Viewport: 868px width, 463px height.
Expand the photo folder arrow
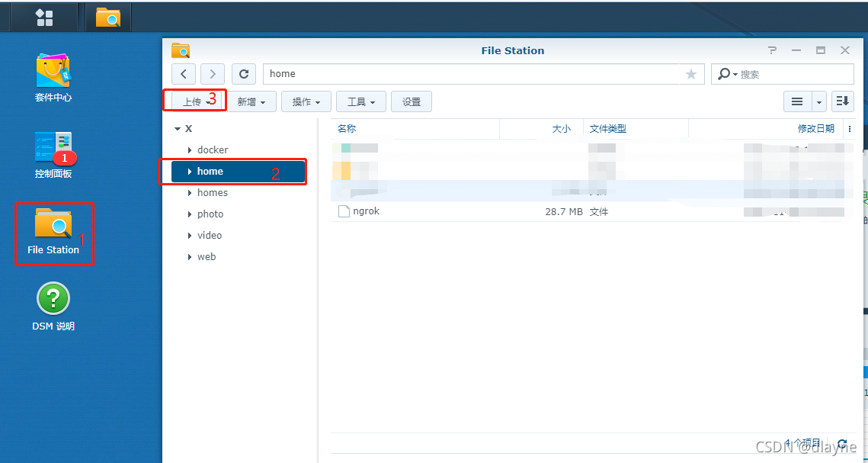(x=189, y=214)
